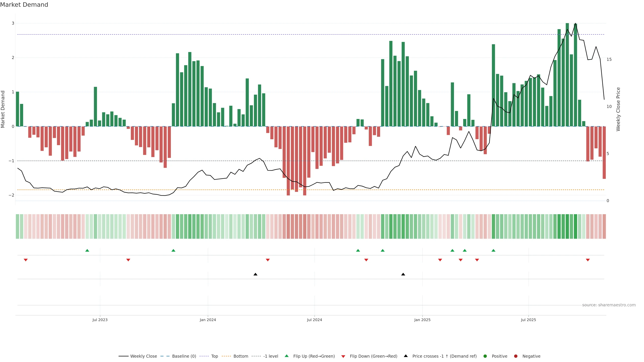Image resolution: width=644 pixels, height=362 pixels.
Task: Click the black price-cross marker before Jan 2025
Action: tap(403, 274)
